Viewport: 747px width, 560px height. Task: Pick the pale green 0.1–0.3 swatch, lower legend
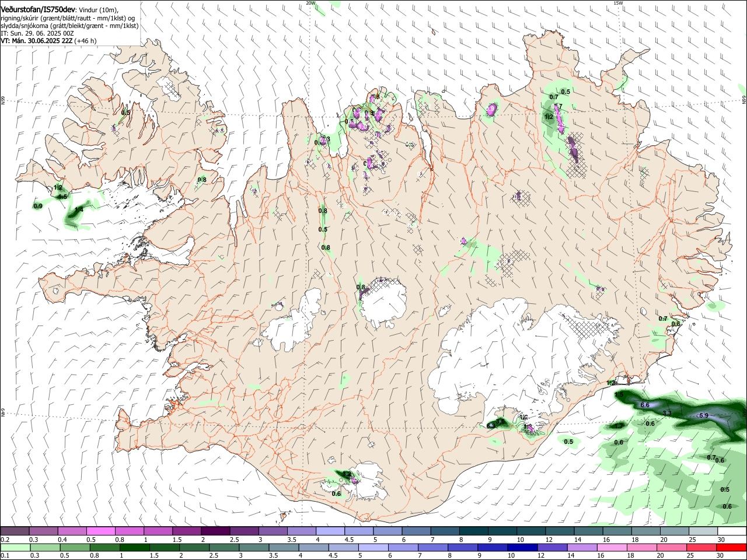[15, 548]
